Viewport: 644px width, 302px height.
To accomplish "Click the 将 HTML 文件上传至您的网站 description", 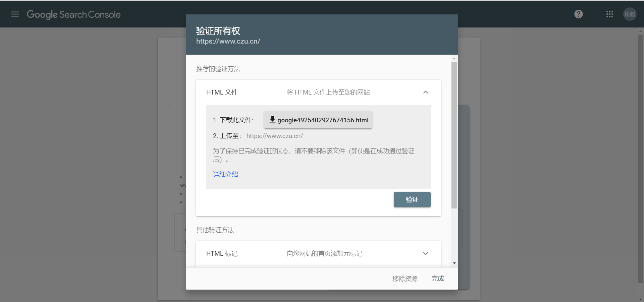I will [328, 92].
